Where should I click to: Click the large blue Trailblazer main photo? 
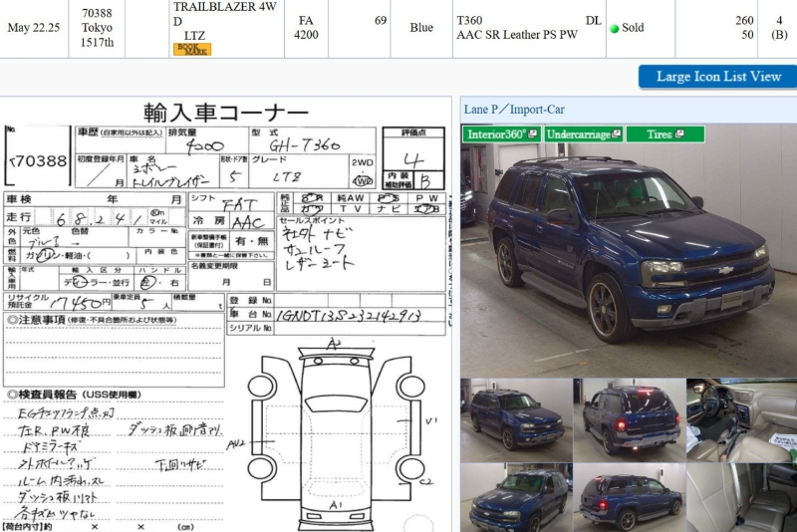click(628, 249)
